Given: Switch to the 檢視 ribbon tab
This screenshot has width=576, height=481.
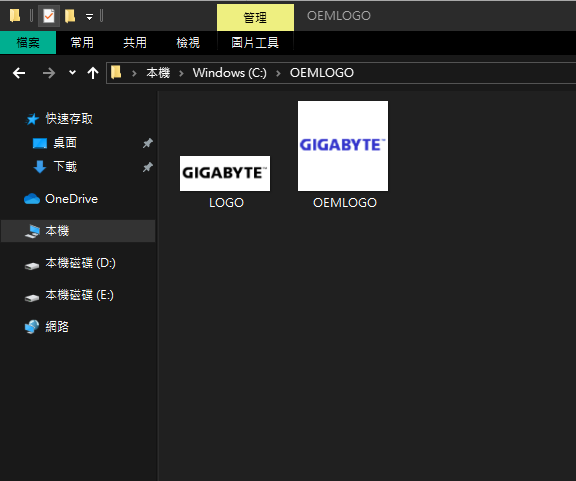Looking at the screenshot, I should coord(188,43).
